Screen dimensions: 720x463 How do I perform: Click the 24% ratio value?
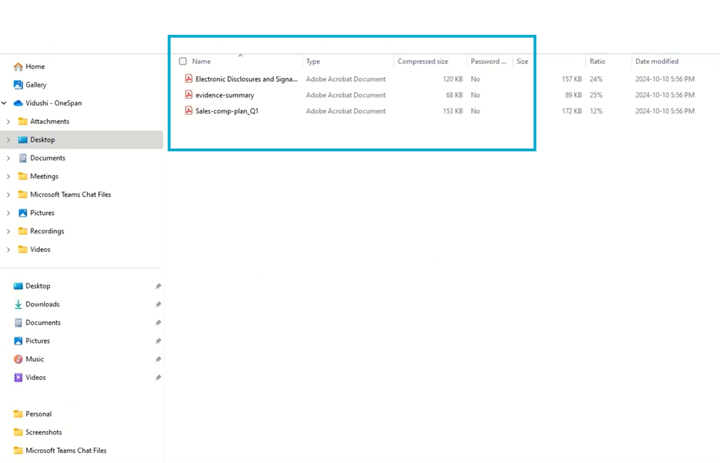click(596, 79)
